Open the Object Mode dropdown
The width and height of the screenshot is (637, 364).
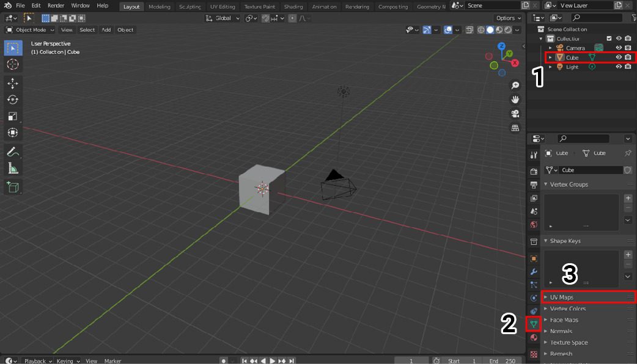pos(30,30)
